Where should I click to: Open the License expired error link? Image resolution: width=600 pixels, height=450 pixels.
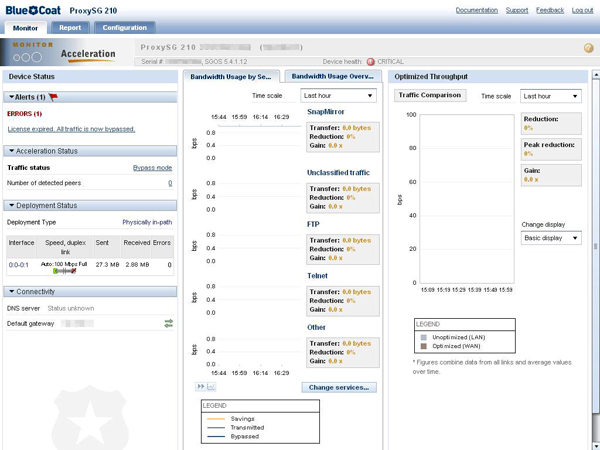pyautogui.click(x=71, y=129)
